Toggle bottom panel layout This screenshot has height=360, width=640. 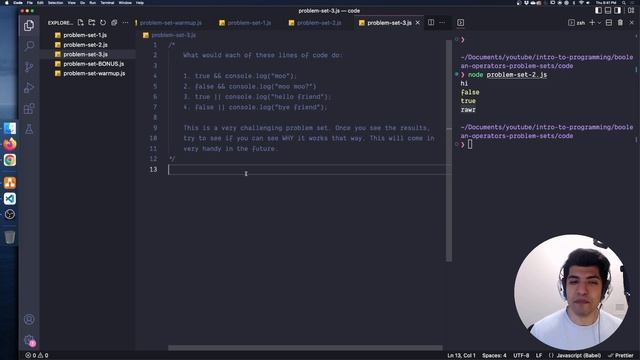coord(608,10)
